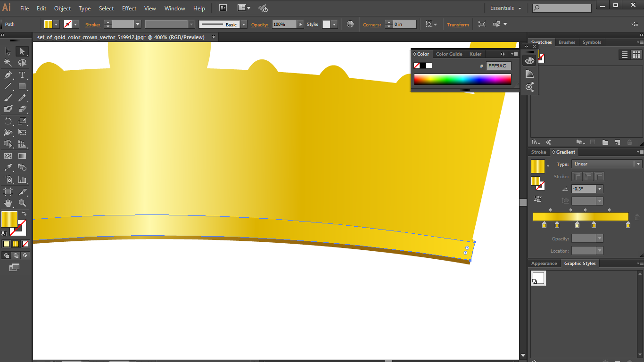The image size is (644, 362).
Task: Select the Rectangle tool
Action: point(22,86)
